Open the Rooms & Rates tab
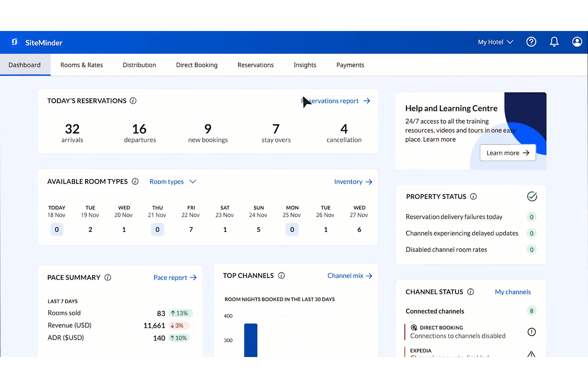The image size is (588, 392). (81, 65)
